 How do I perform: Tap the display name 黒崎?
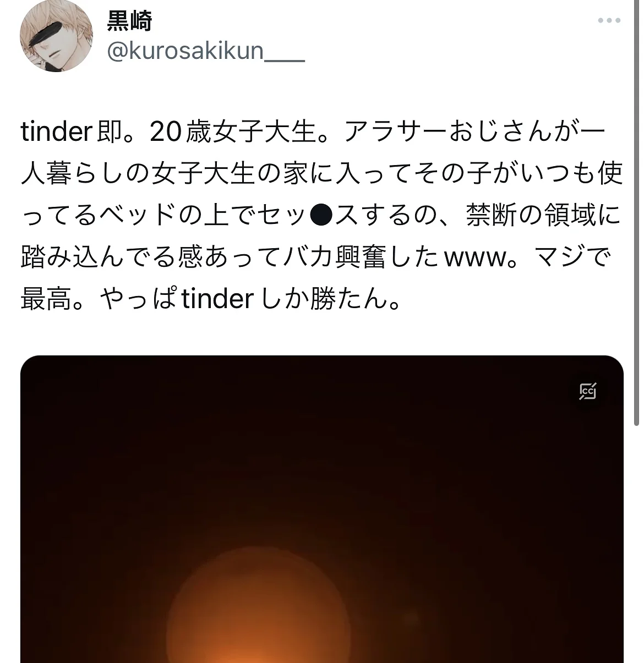pos(129,21)
